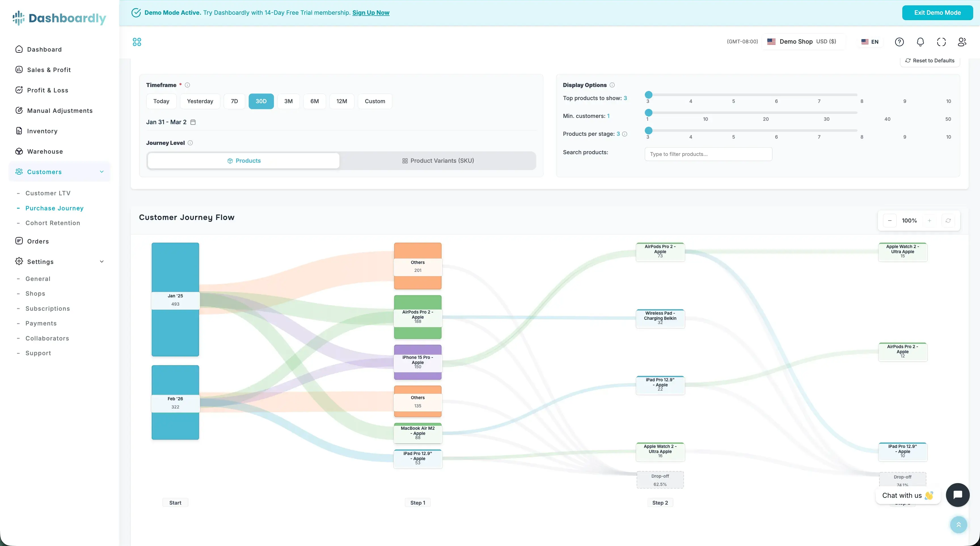980x546 pixels.
Task: Collapse the Customers sidebar section
Action: pos(102,172)
